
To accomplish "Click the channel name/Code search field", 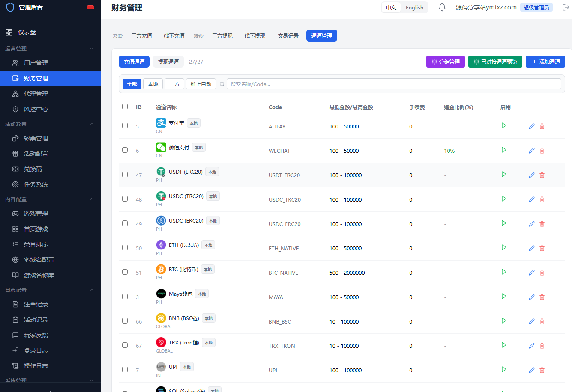I will pos(394,84).
